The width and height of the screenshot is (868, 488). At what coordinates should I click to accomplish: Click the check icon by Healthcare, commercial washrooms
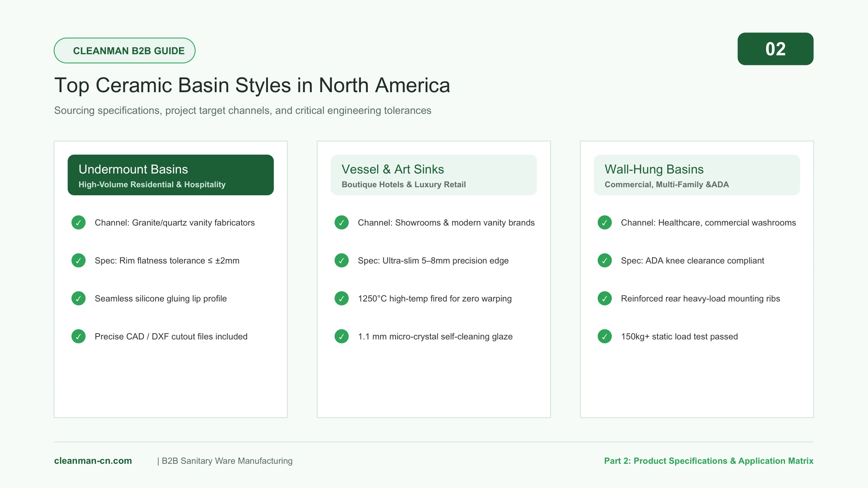pos(605,223)
